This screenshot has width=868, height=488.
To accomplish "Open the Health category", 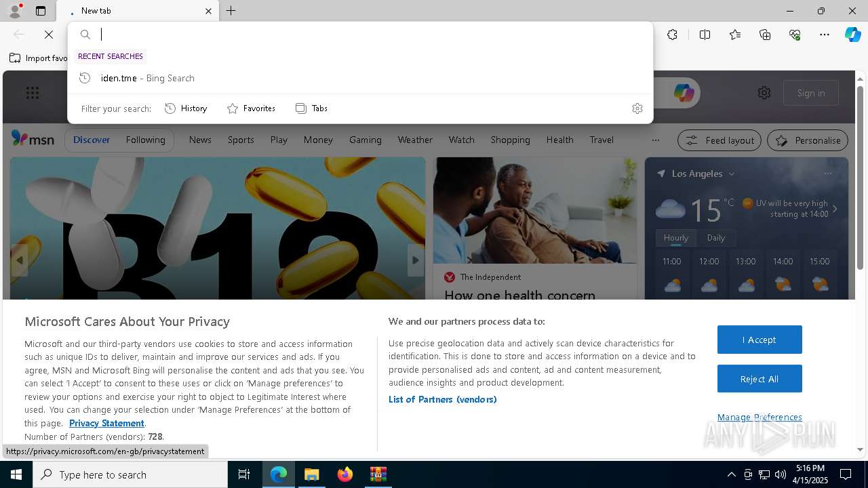I will [x=559, y=140].
